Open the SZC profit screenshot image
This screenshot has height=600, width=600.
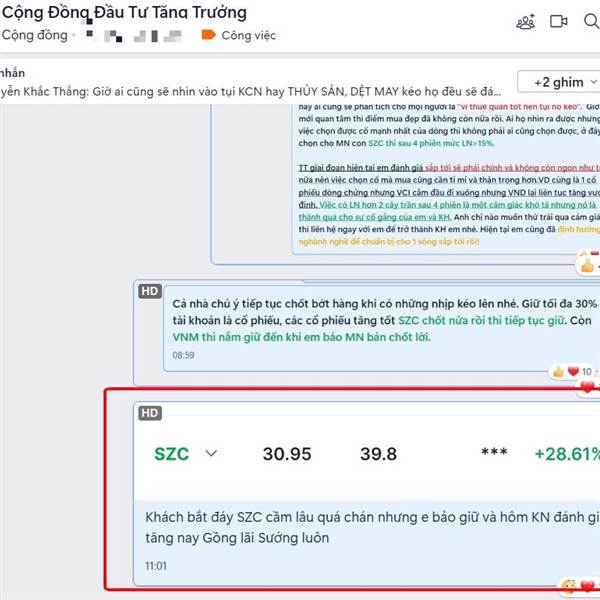[367, 454]
